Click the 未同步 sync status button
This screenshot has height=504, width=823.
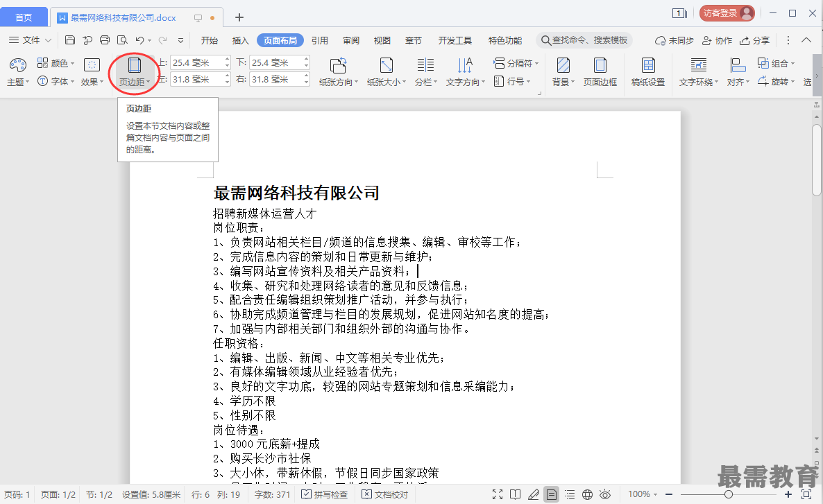click(x=674, y=40)
